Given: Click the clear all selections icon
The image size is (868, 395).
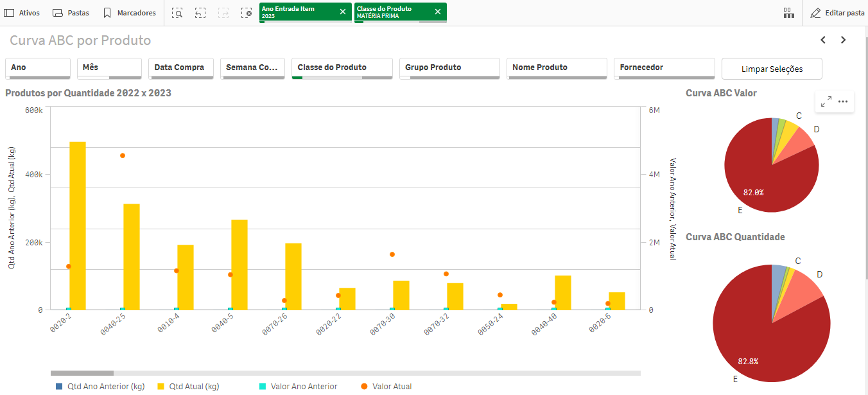Looking at the screenshot, I should tap(247, 13).
